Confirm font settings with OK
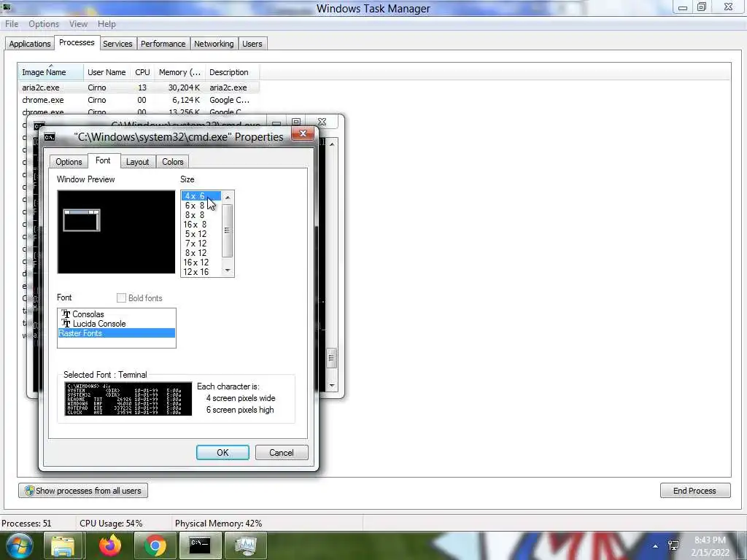The height and width of the screenshot is (560, 747). pos(222,453)
